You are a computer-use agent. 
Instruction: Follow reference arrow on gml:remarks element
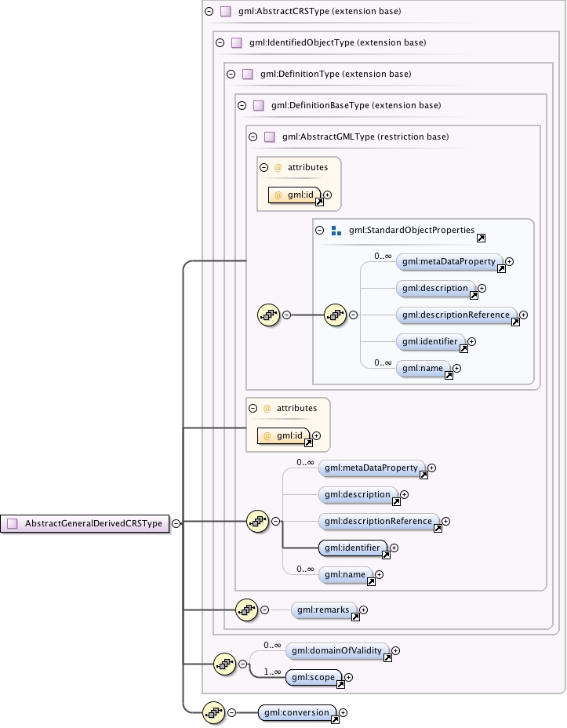[x=355, y=617]
